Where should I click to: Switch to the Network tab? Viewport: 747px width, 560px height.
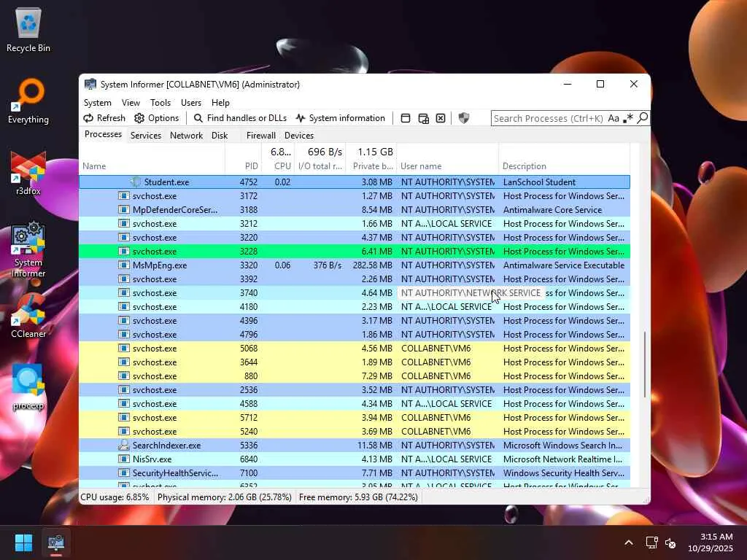pyautogui.click(x=186, y=136)
